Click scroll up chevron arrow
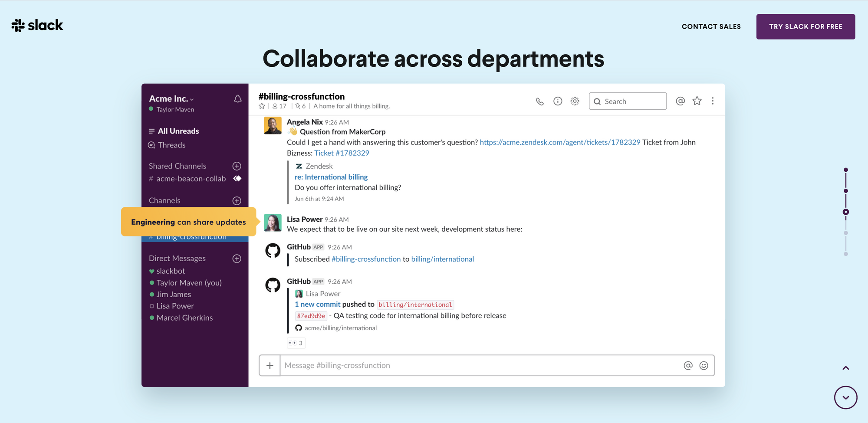The image size is (868, 423). click(846, 368)
